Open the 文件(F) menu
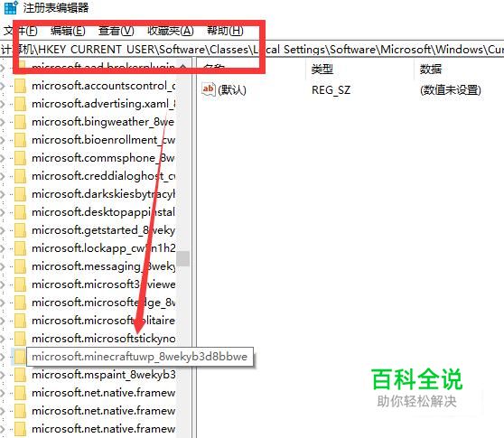Screen dimensions: 504x438 click(x=21, y=31)
